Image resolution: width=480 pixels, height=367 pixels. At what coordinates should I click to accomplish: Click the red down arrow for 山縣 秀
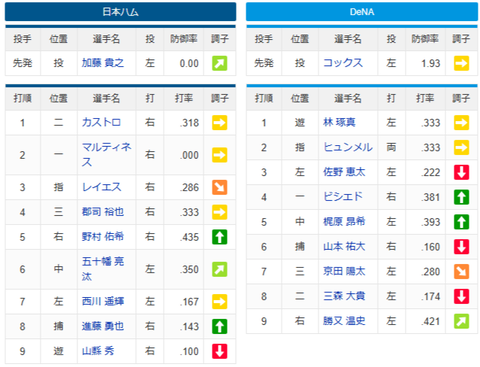(x=220, y=351)
